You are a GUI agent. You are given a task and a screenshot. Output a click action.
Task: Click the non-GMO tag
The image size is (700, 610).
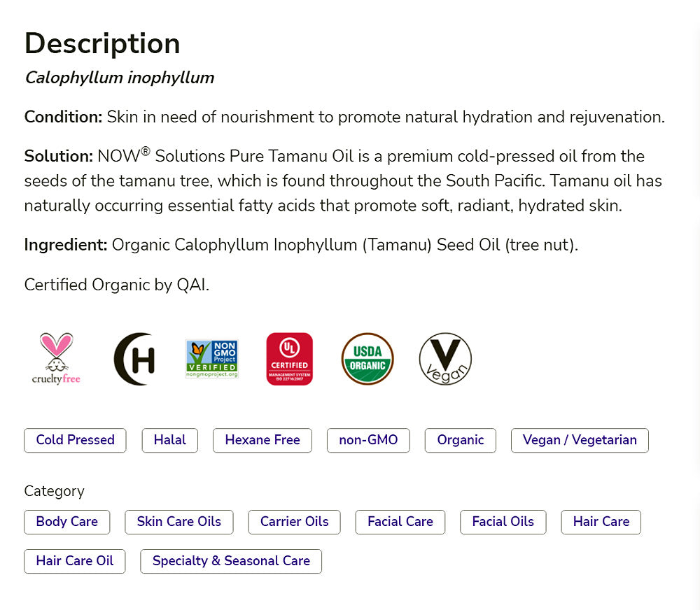coord(368,440)
